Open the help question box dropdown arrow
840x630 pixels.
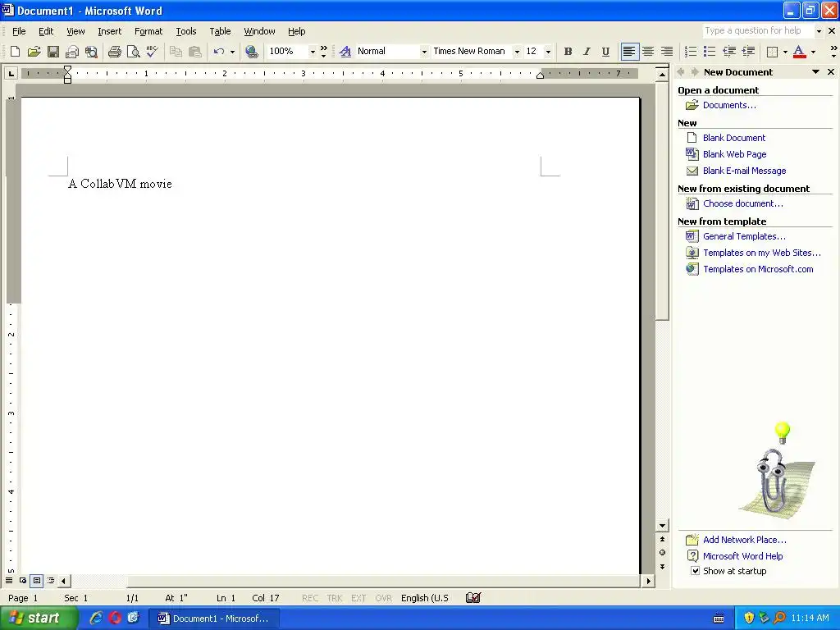819,31
